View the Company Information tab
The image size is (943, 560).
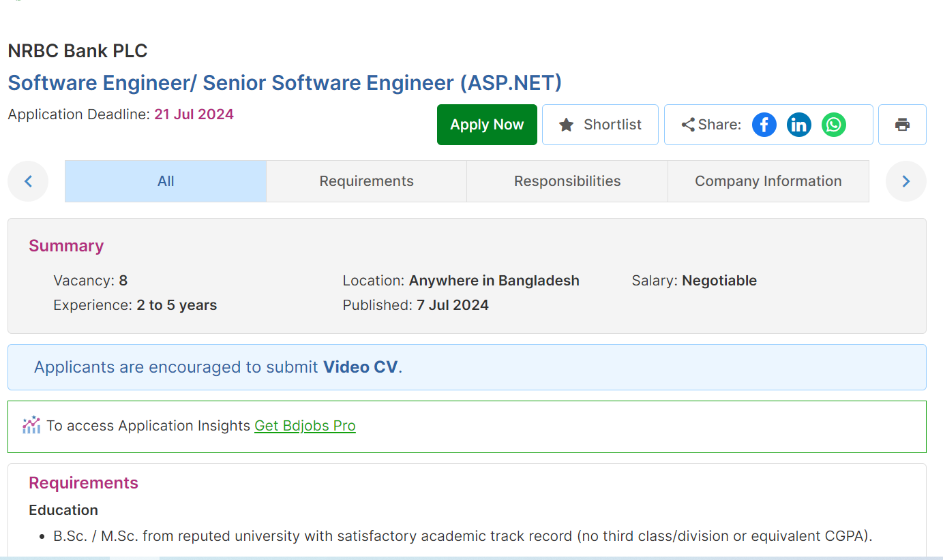768,181
